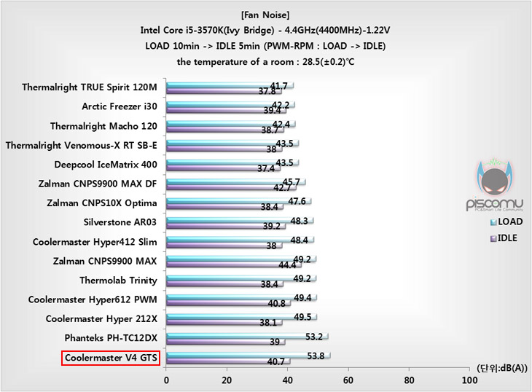
Task: Select the Phanteks PH-TC12DX label
Action: click(111, 338)
